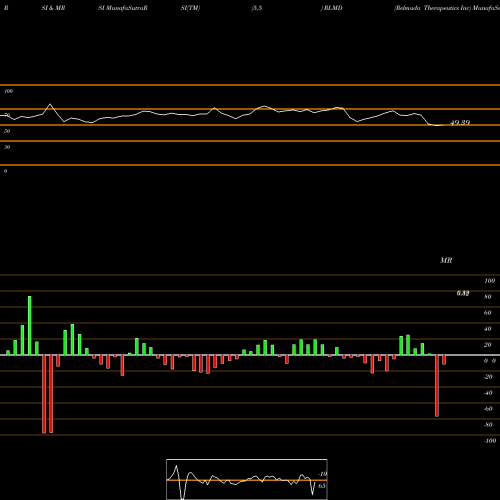Click the -100 label on the MR axis
This screenshot has width=500, height=500.
[490, 441]
